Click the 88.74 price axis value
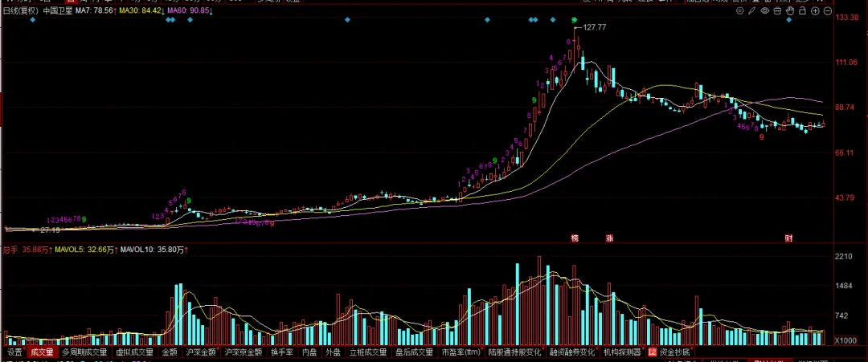This screenshot has width=868, height=362. (845, 108)
